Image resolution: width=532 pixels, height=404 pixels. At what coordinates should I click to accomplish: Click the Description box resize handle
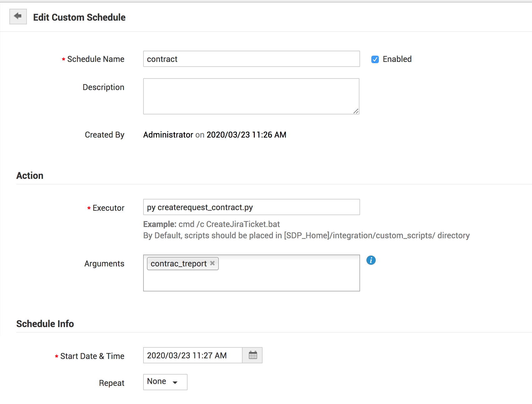coord(356,111)
